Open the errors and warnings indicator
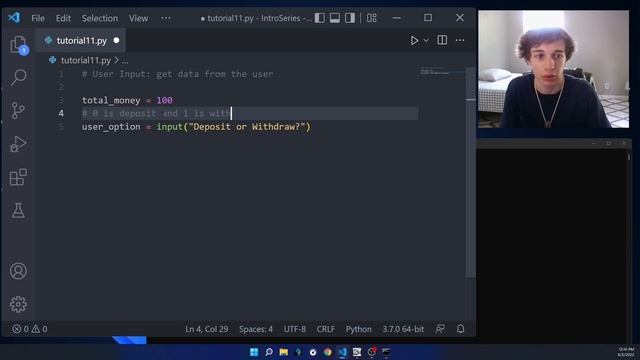640x360 pixels. click(x=29, y=329)
